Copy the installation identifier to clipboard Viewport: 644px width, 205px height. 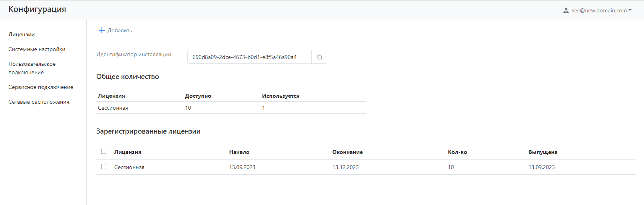(319, 57)
